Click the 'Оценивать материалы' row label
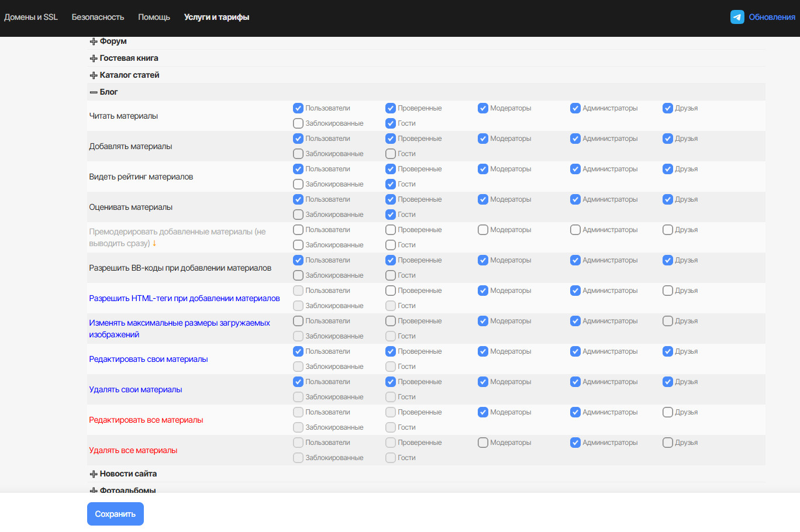 click(x=131, y=207)
